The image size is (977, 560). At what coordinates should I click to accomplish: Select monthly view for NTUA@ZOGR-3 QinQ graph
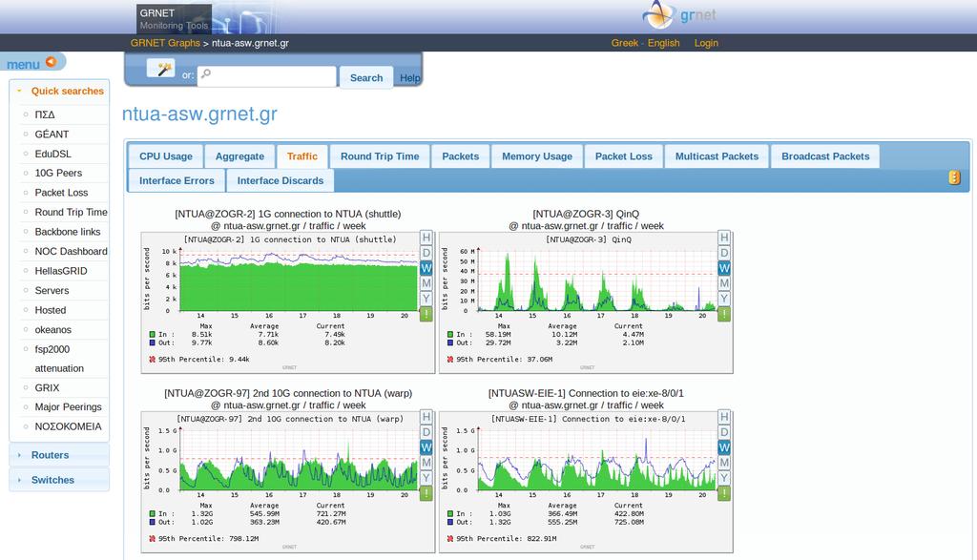(x=724, y=283)
